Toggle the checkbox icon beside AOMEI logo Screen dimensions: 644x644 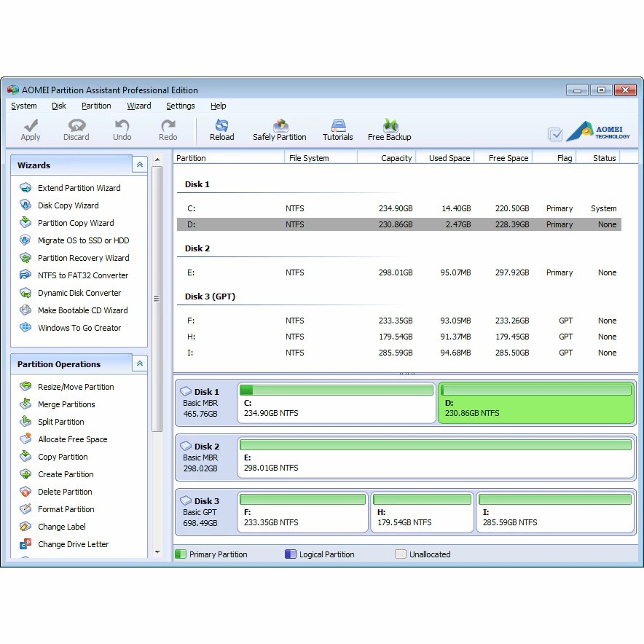point(555,134)
